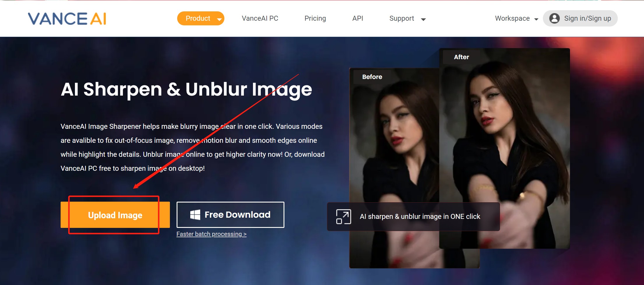Open the Support menu
This screenshot has height=285, width=644.
tap(402, 18)
